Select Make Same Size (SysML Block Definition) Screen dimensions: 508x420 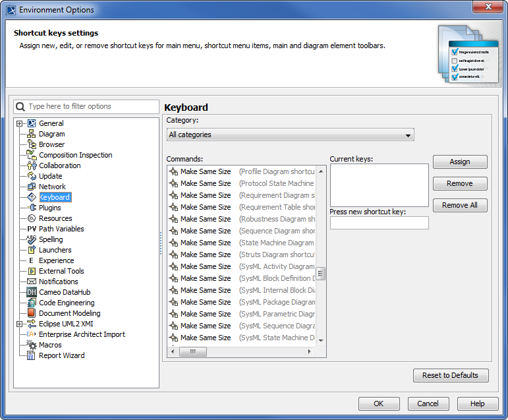click(x=242, y=278)
